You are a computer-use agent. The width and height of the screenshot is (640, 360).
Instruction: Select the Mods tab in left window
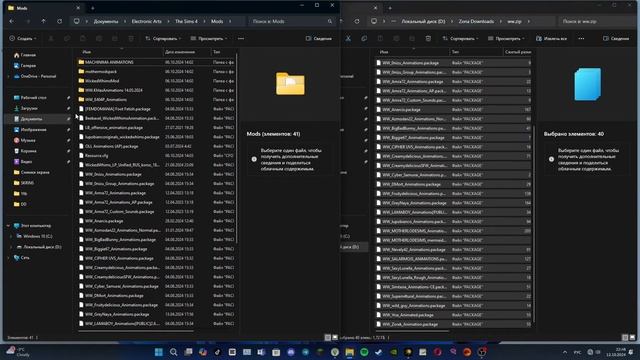(x=44, y=8)
